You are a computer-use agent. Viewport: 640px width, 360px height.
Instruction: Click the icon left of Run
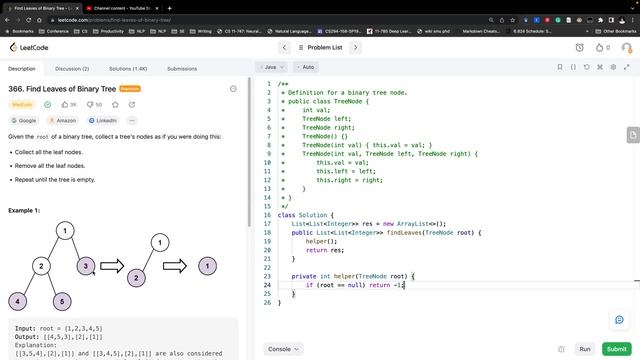pyautogui.click(x=561, y=349)
